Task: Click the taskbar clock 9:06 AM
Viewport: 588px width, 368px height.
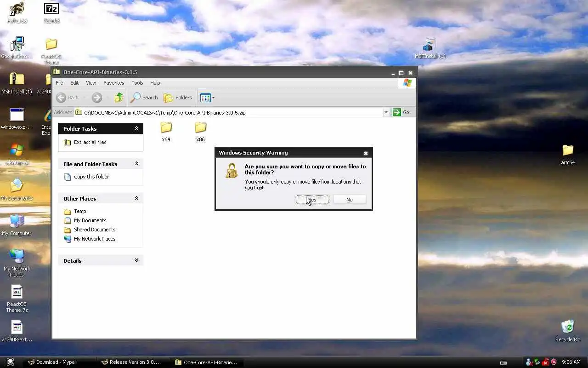Action: [571, 362]
